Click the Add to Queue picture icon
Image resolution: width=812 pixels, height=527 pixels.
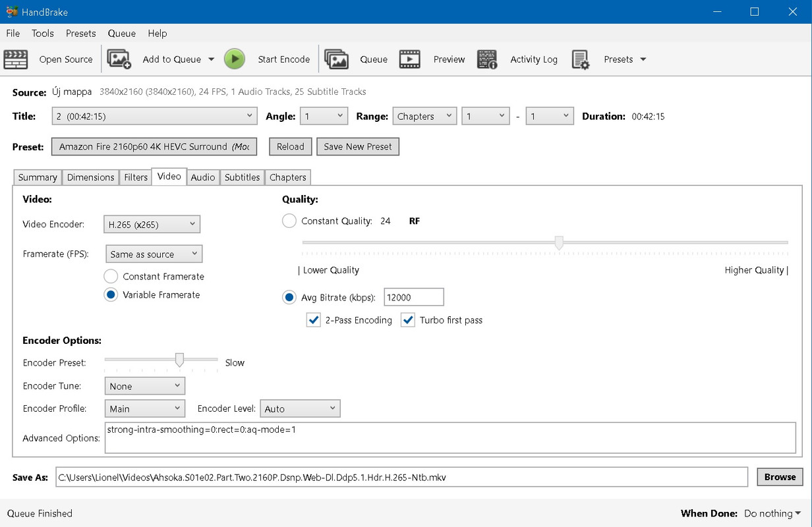click(x=119, y=59)
